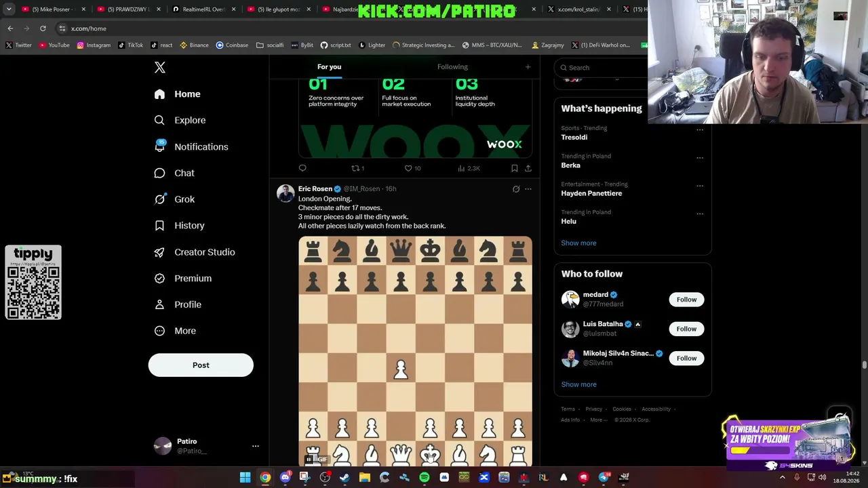Follow Luis Batalha
The image size is (868, 488).
coord(686,329)
